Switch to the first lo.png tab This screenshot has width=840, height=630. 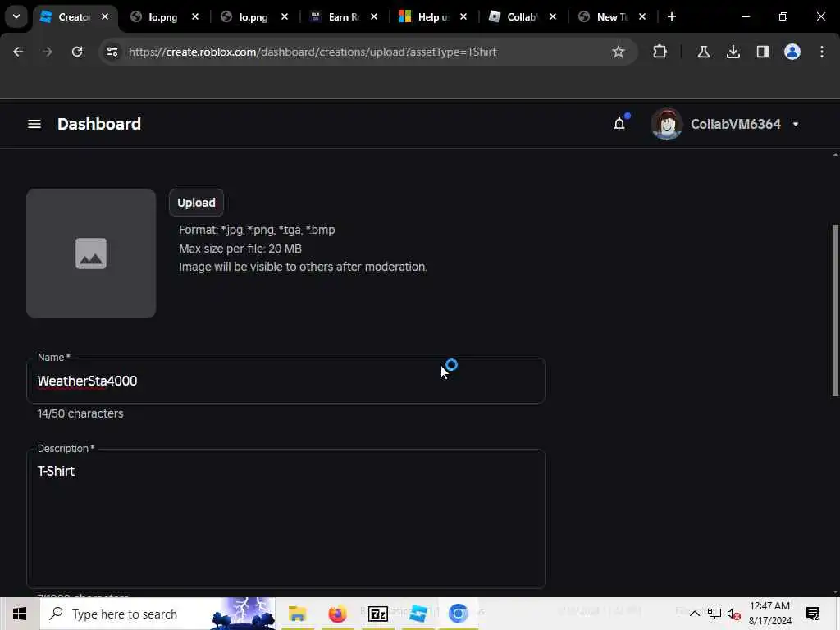click(x=163, y=17)
